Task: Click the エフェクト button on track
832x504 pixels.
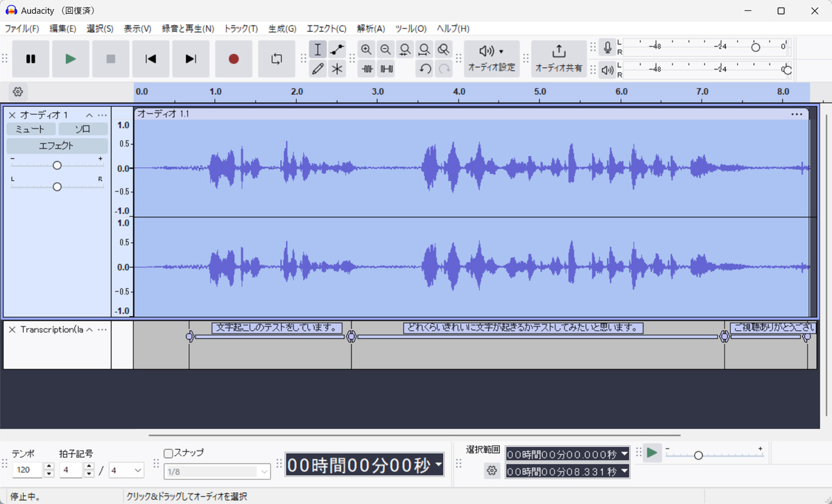Action: (x=58, y=146)
